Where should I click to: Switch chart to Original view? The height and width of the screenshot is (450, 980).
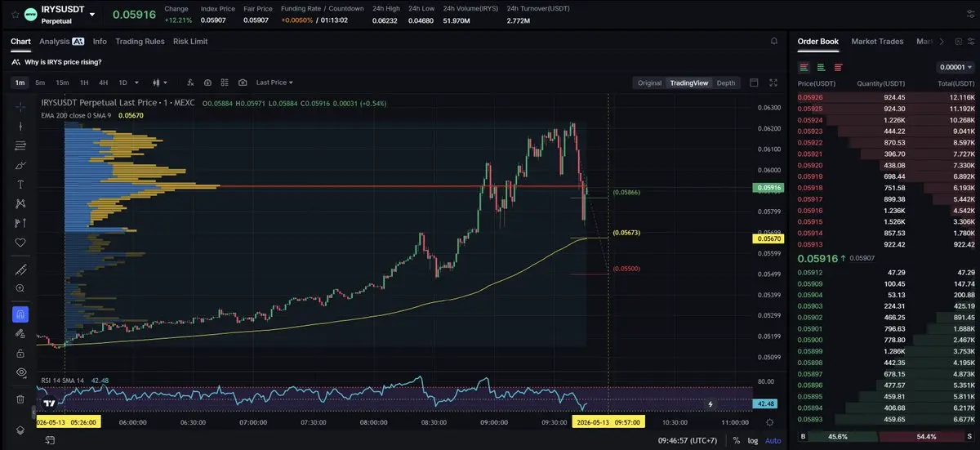coord(649,82)
